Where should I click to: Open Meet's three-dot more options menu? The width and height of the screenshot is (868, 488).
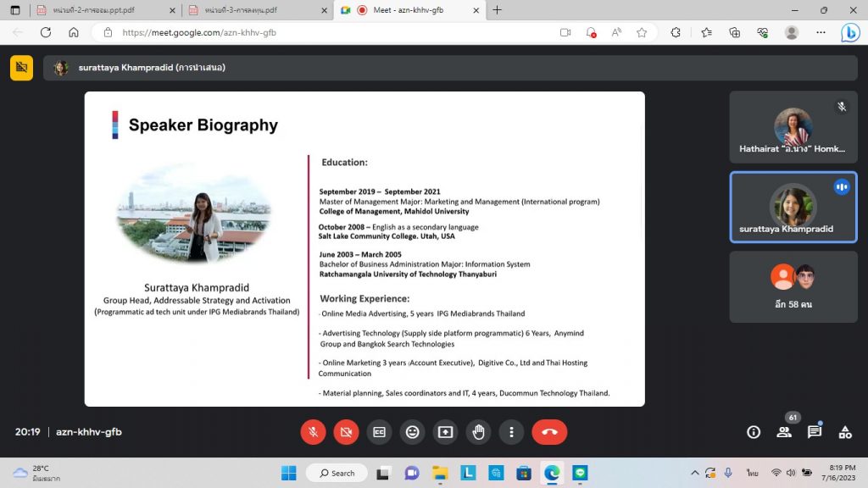pyautogui.click(x=511, y=432)
